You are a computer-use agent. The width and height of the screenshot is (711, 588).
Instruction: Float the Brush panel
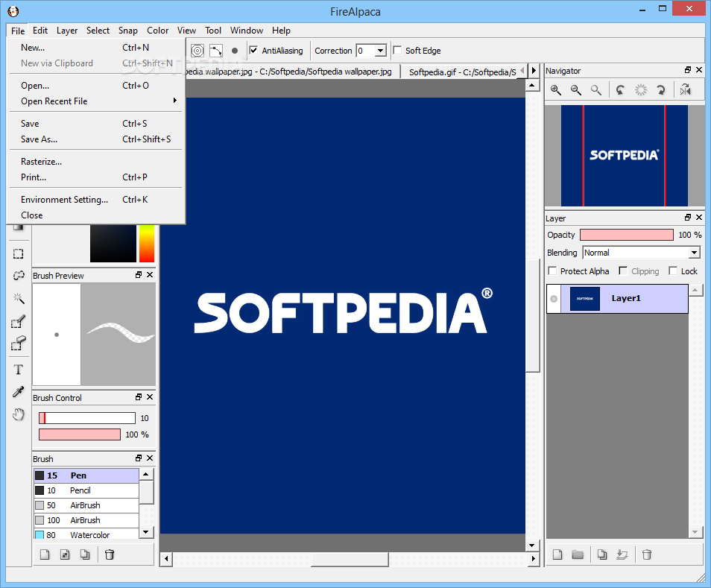click(139, 458)
